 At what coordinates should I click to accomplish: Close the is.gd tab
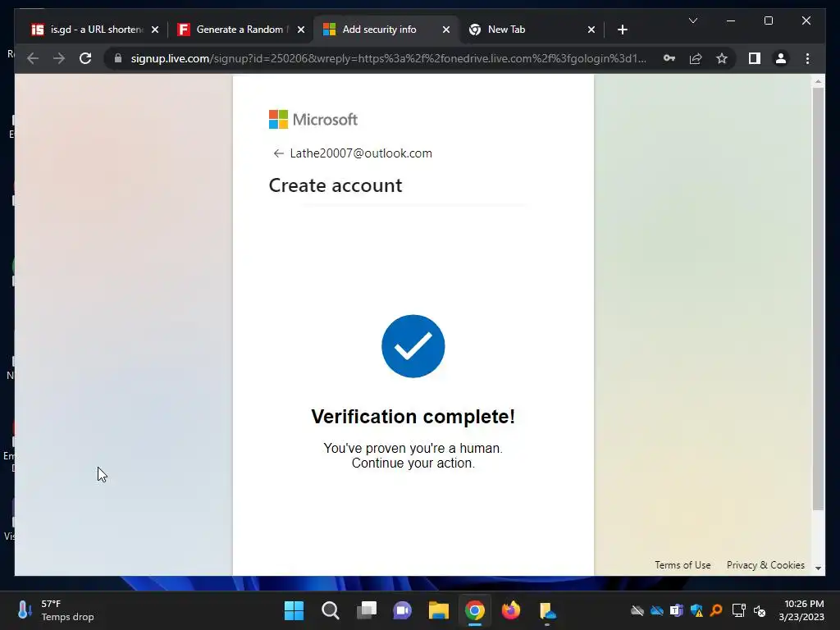click(155, 30)
